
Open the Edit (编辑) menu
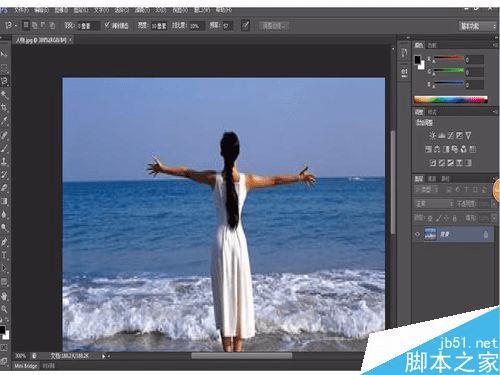point(41,10)
